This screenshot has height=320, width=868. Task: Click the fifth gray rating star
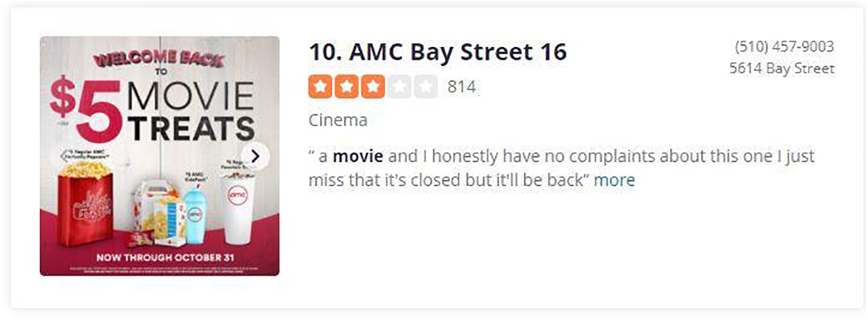[426, 87]
